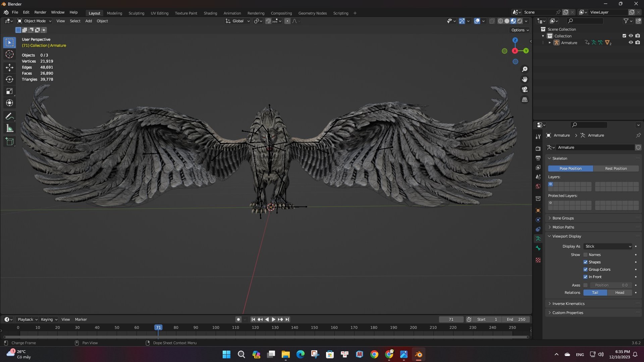Open the Object properties tab
Screen dimensions: 644x362
pyautogui.click(x=538, y=210)
